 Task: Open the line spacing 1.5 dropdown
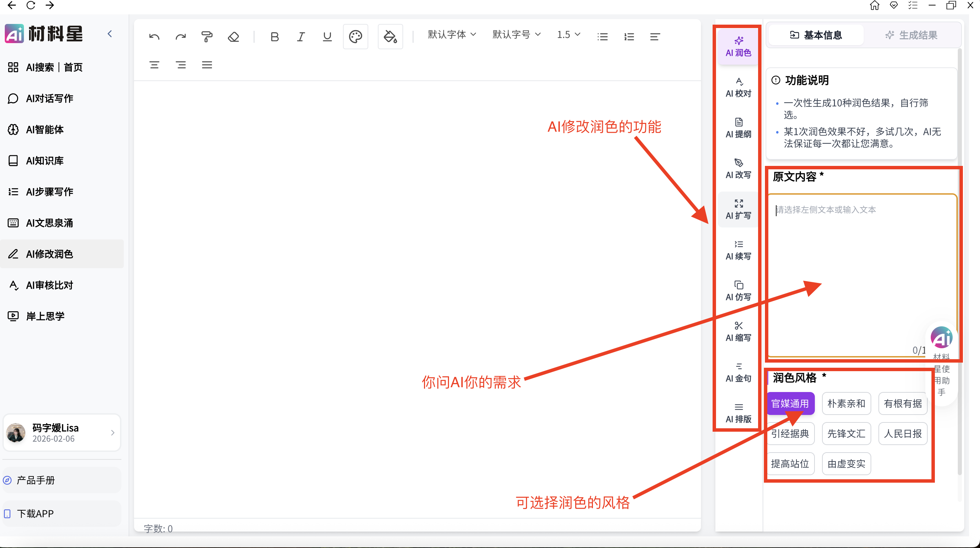568,34
